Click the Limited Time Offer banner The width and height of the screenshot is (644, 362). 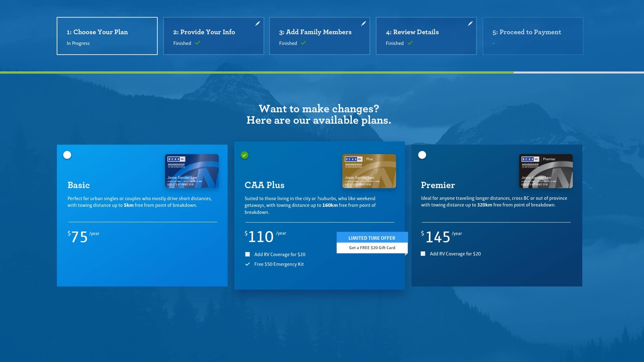[x=372, y=238]
